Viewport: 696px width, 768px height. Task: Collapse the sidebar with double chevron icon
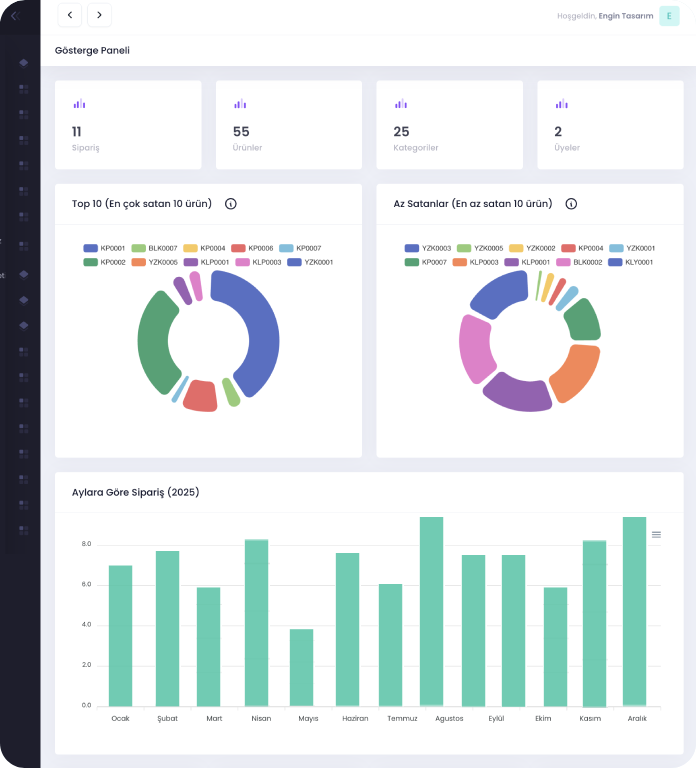[15, 16]
